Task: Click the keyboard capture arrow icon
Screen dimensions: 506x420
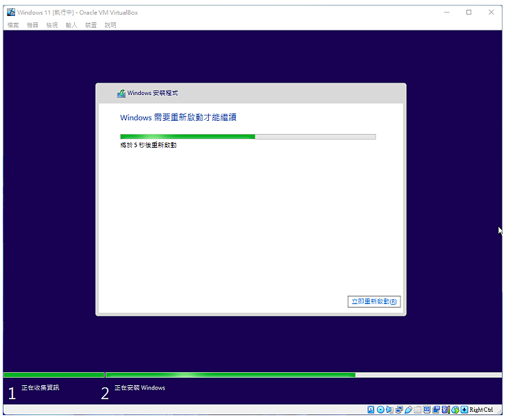Action: point(464,410)
